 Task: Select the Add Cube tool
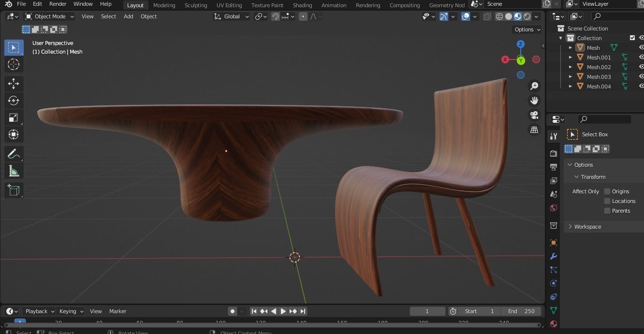[x=14, y=190]
